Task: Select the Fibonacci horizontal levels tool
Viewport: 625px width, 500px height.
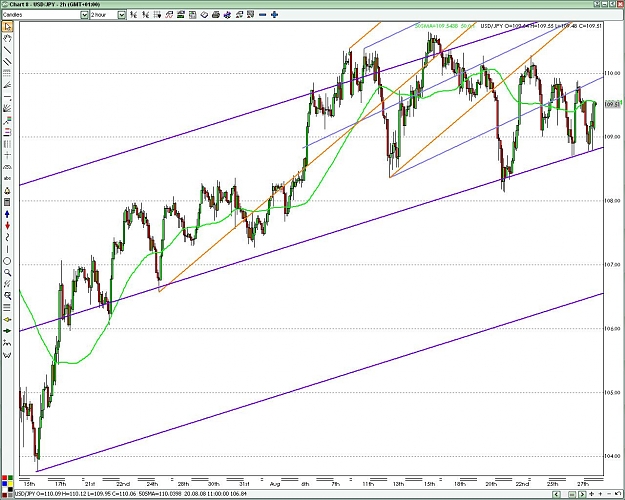Action: point(7,73)
